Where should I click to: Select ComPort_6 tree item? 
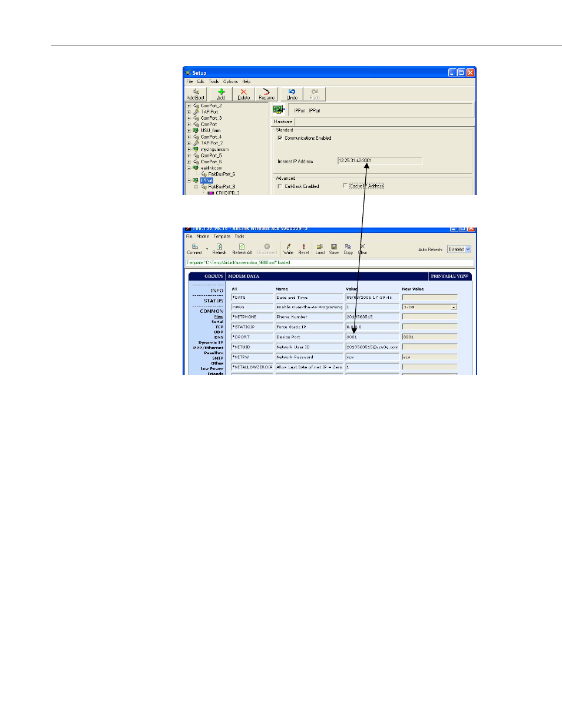tap(211, 162)
